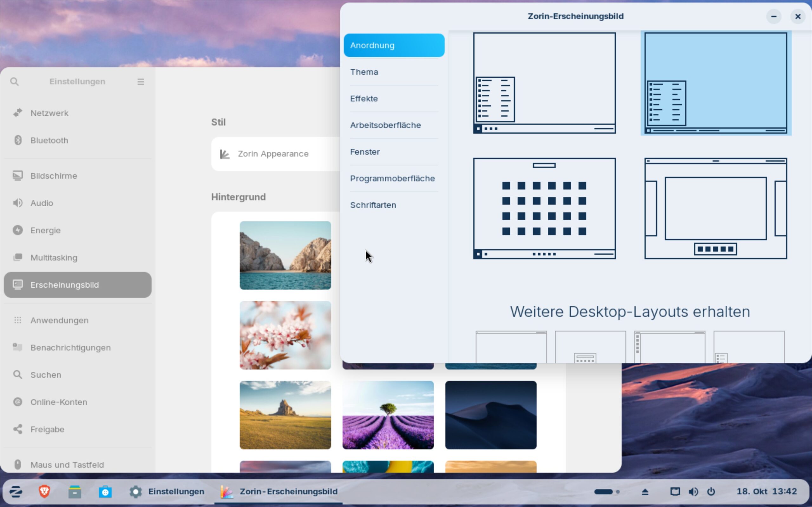
Task: Select the cherry blossom wallpaper
Action: click(x=285, y=335)
